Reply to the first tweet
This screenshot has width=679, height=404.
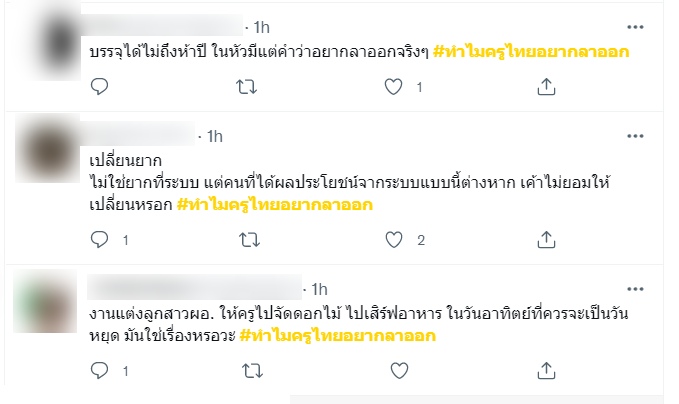[99, 88]
